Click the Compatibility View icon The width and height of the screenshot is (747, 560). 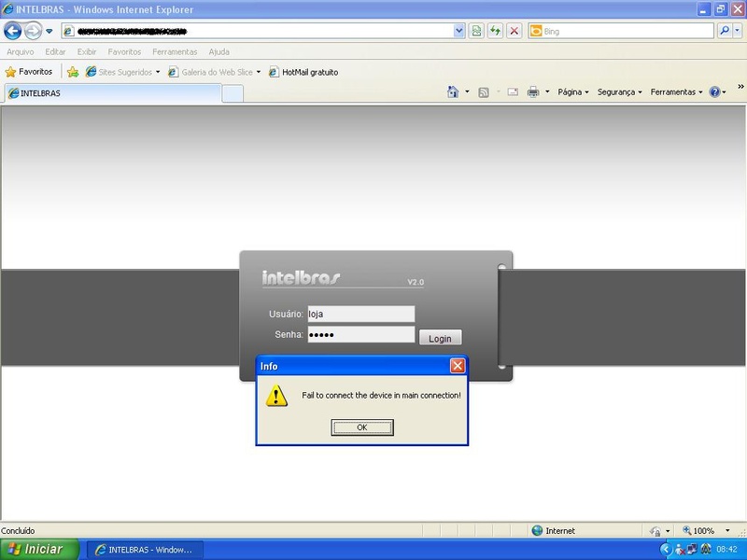(476, 31)
